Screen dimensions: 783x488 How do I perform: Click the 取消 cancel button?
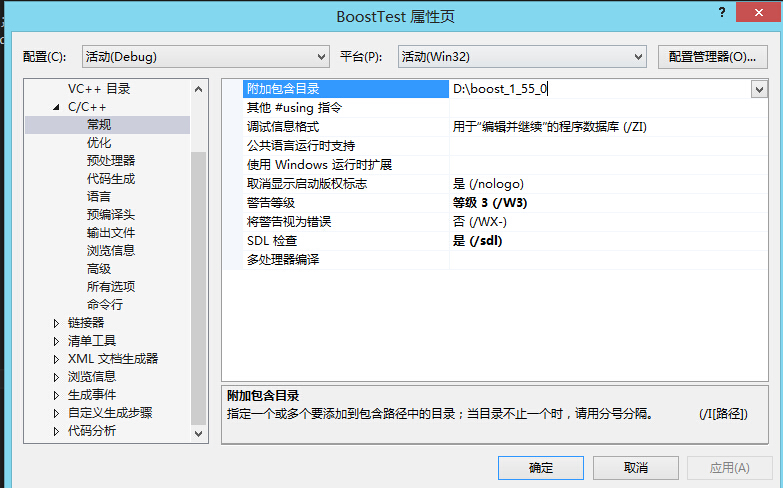[636, 468]
